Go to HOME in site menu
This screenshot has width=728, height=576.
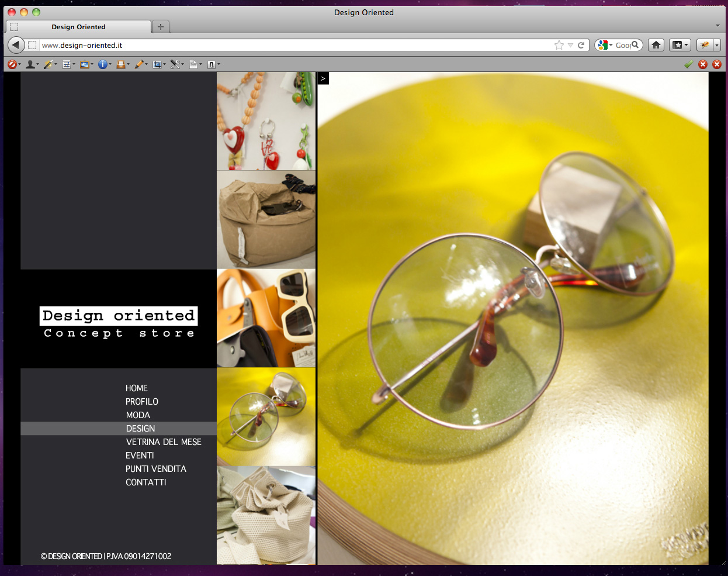click(x=137, y=388)
